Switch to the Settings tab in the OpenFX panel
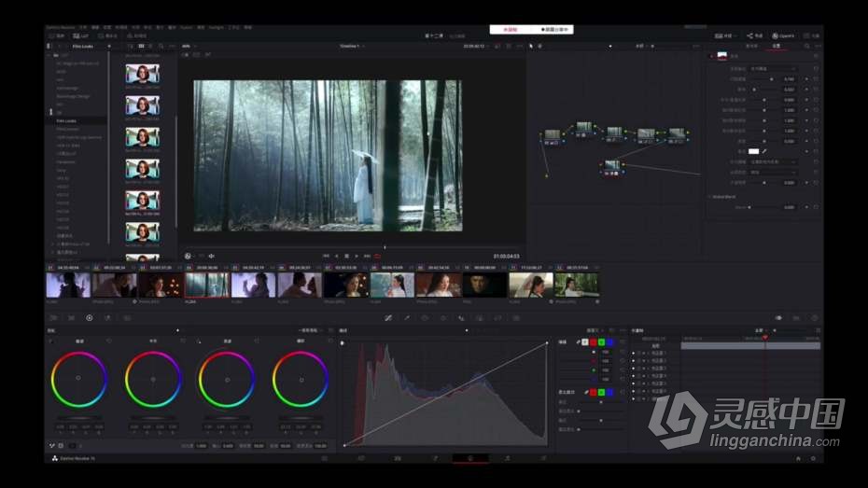The image size is (868, 488). click(777, 47)
